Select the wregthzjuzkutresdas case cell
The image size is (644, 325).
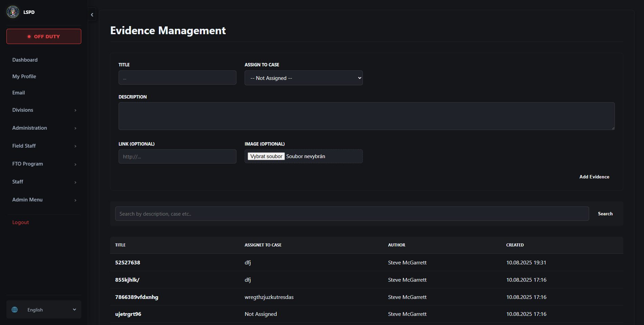pyautogui.click(x=269, y=297)
